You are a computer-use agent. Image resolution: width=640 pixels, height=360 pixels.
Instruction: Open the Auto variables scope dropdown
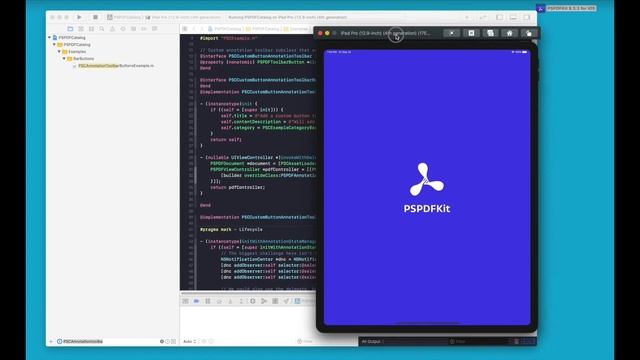189,341
